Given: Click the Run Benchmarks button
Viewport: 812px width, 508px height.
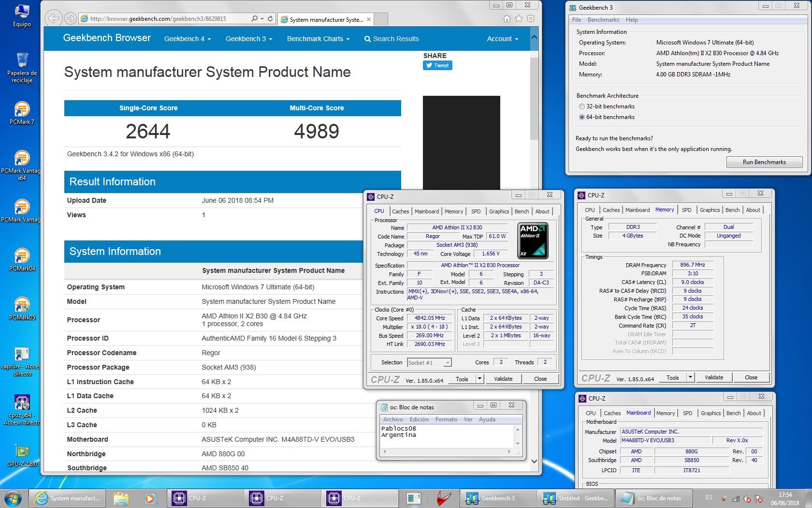Looking at the screenshot, I should point(764,162).
